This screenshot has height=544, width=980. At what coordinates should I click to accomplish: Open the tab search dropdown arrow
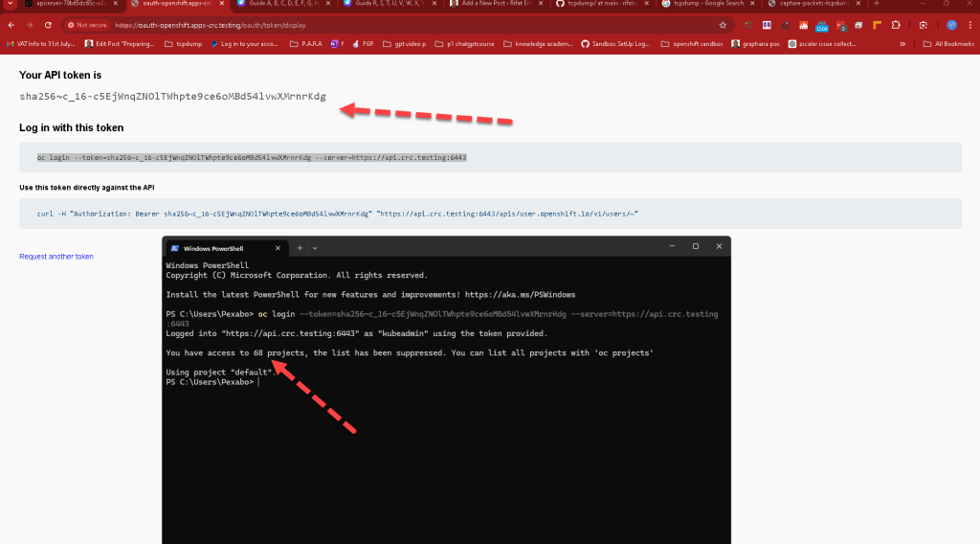pos(10,4)
